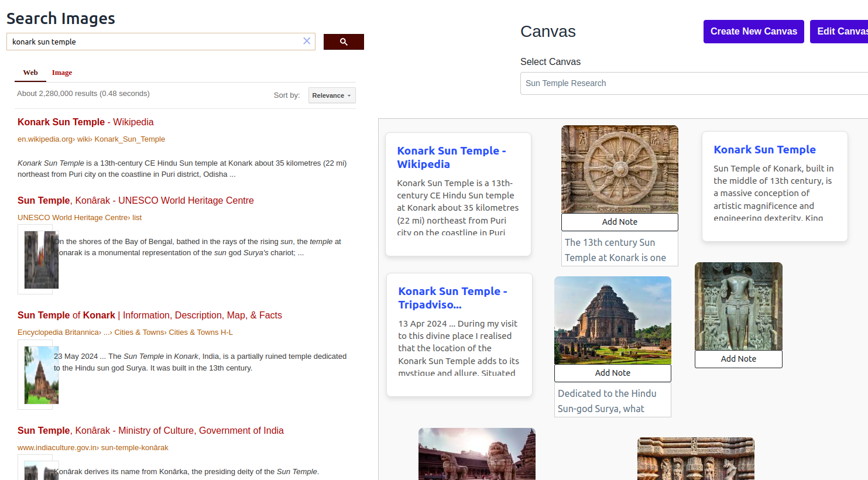Click the Create New Canvas button
Viewport: 868px width, 480px height.
pos(753,31)
